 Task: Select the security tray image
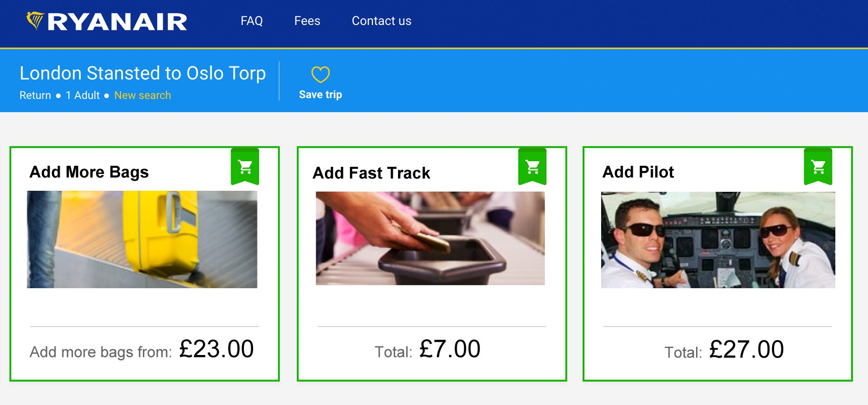tap(430, 238)
